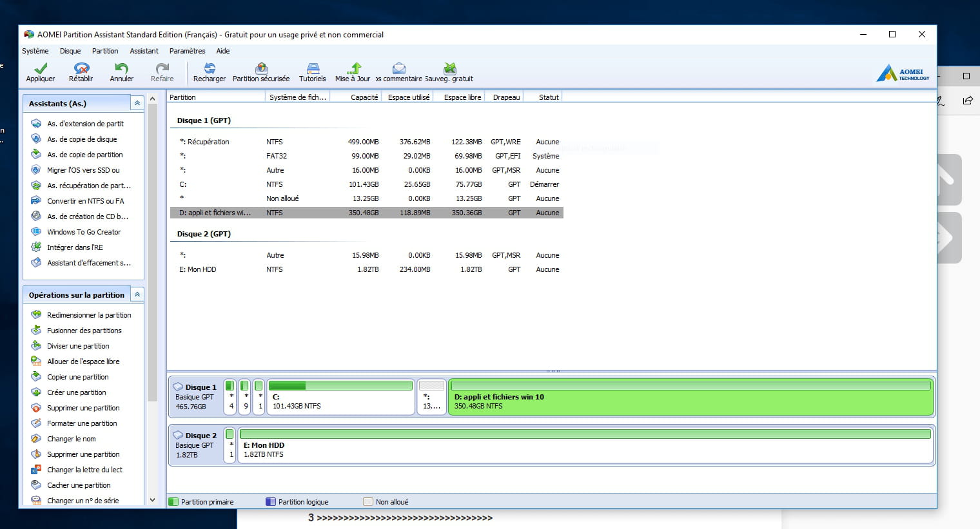The image size is (980, 529).
Task: Click the Rétablir toolbar icon
Action: tap(81, 68)
